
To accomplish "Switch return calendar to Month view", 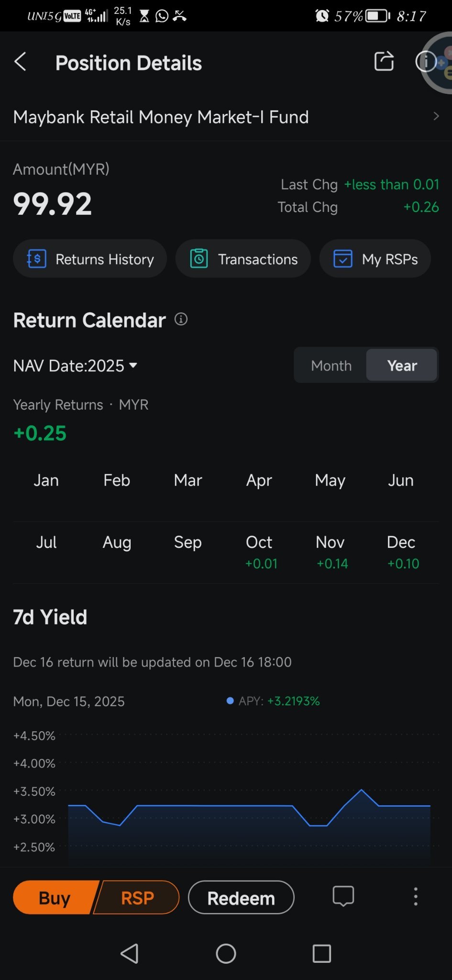I will pyautogui.click(x=331, y=366).
